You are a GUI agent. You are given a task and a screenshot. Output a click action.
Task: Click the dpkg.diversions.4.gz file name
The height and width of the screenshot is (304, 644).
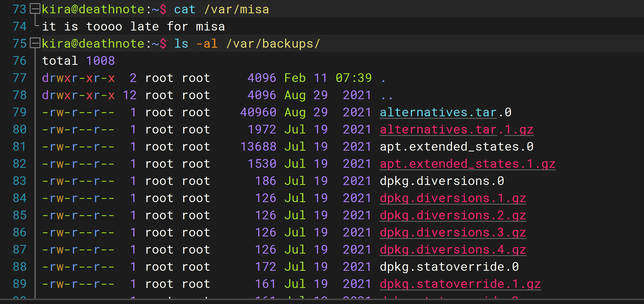pos(453,250)
